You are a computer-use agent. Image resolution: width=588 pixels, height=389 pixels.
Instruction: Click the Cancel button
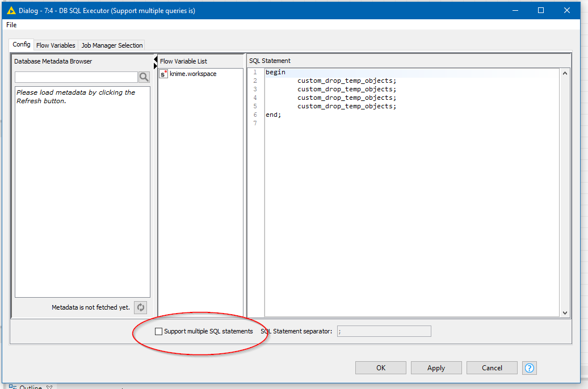pyautogui.click(x=492, y=367)
